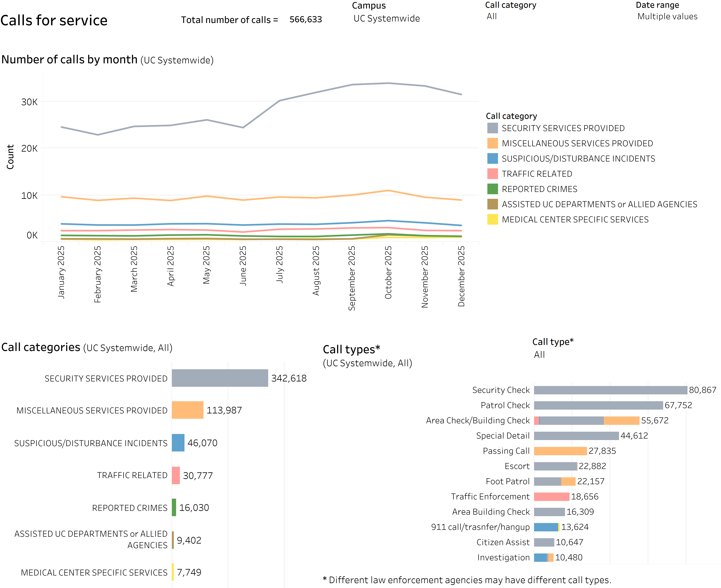Click the Call categories chart heading

87,347
